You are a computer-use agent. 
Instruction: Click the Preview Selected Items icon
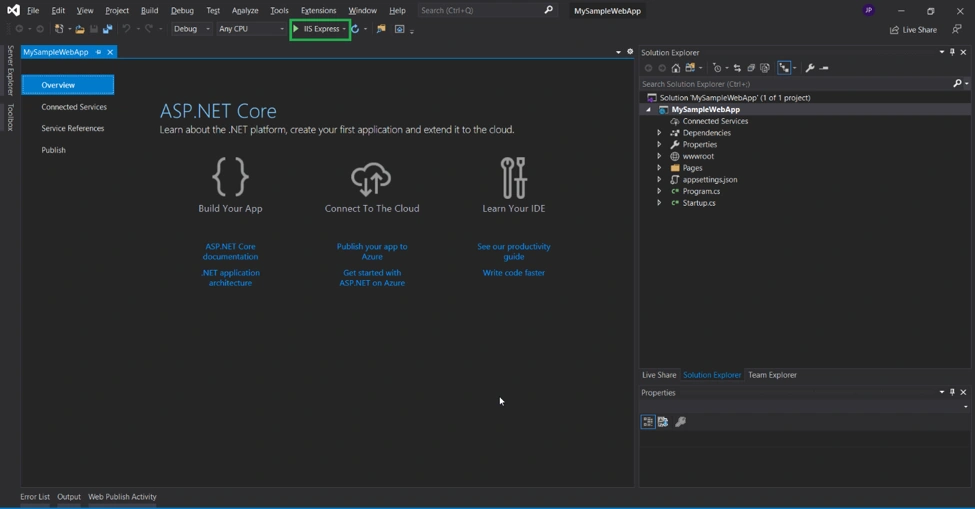pos(824,68)
